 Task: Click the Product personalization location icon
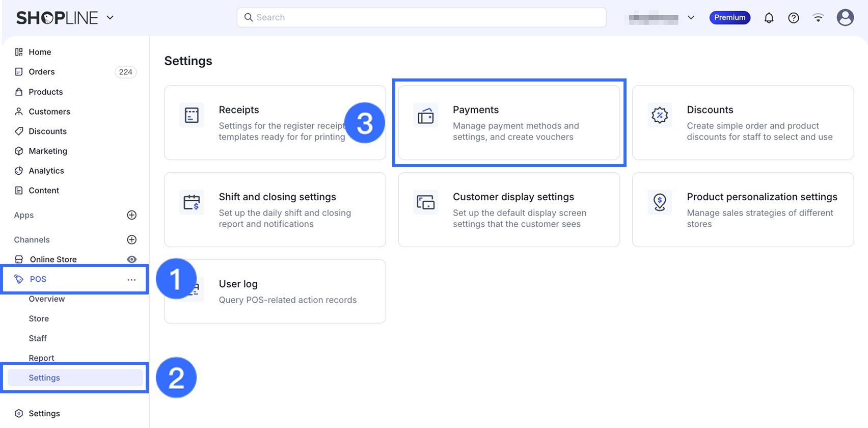tap(660, 202)
